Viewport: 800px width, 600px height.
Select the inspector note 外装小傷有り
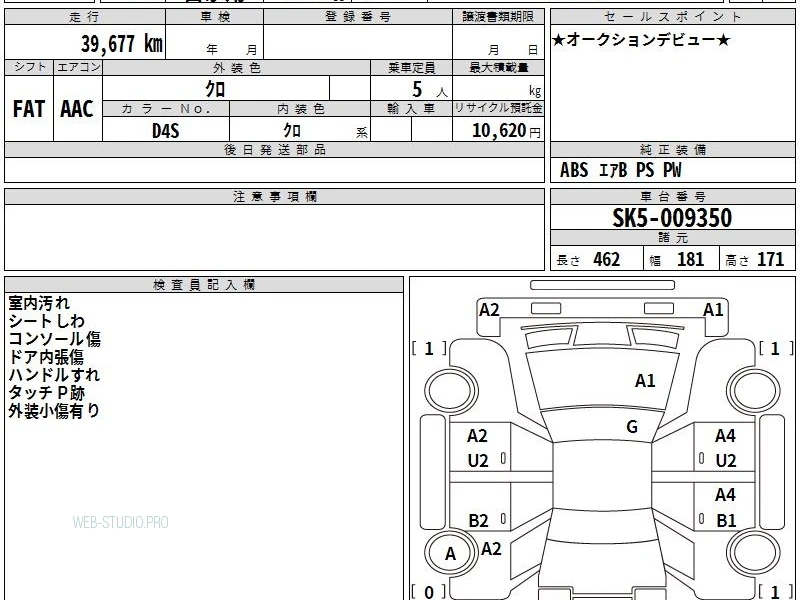pyautogui.click(x=54, y=411)
